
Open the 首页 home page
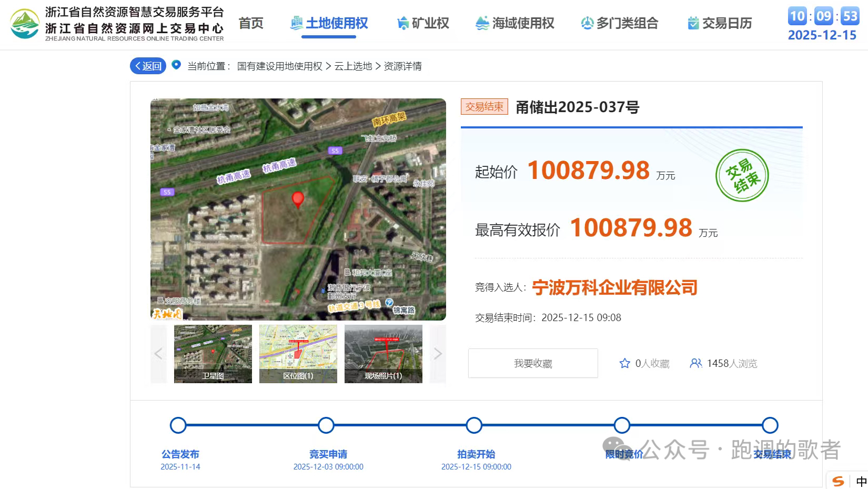point(251,23)
